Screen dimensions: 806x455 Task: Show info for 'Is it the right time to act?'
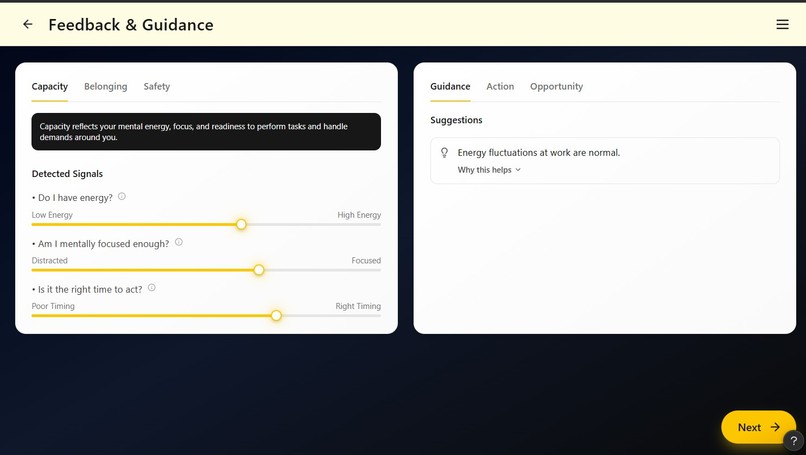(152, 288)
